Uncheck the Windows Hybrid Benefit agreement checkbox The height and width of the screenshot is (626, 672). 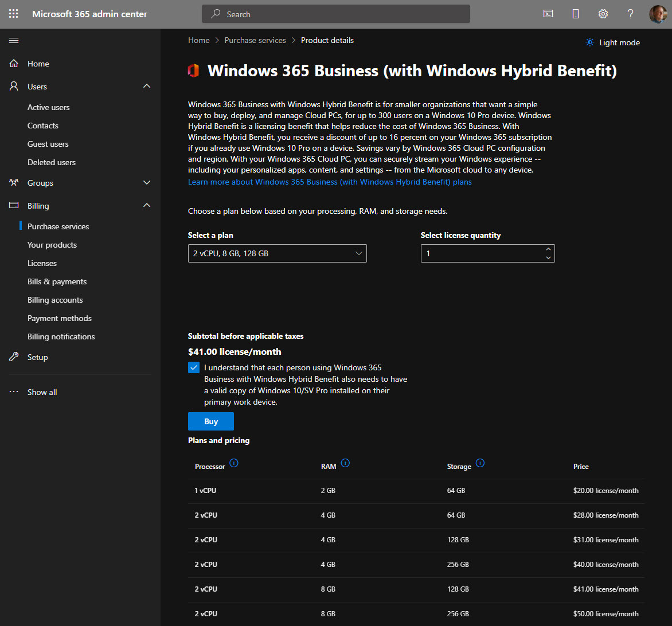[x=194, y=367]
